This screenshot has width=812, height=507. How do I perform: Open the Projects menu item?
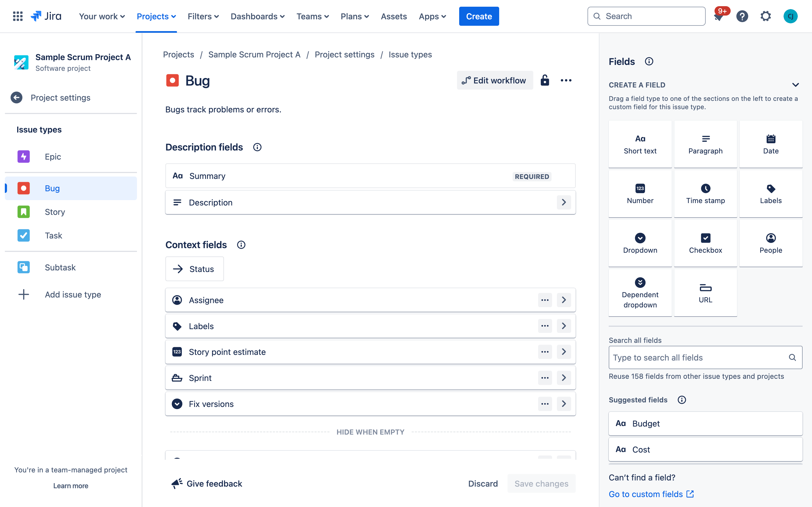click(x=155, y=16)
